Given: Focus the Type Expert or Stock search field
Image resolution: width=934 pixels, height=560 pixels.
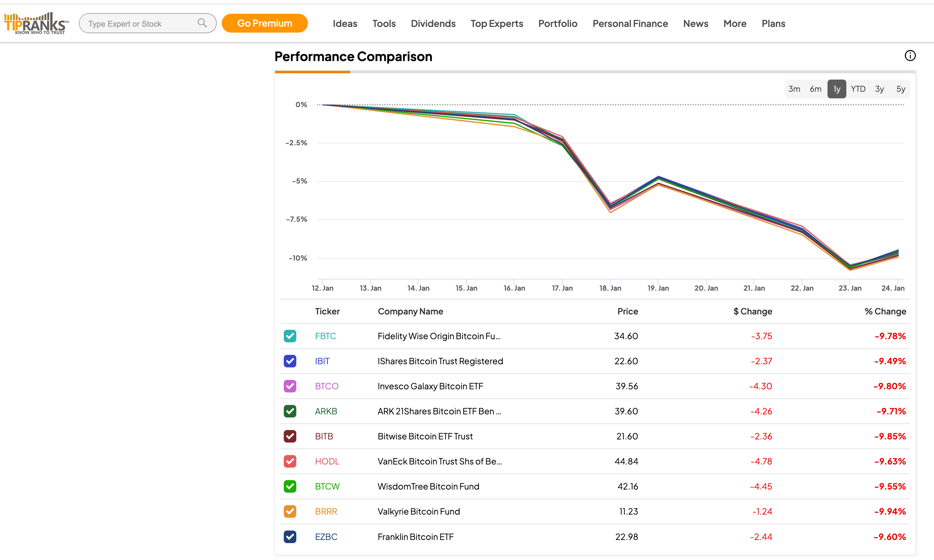Looking at the screenshot, I should [148, 23].
